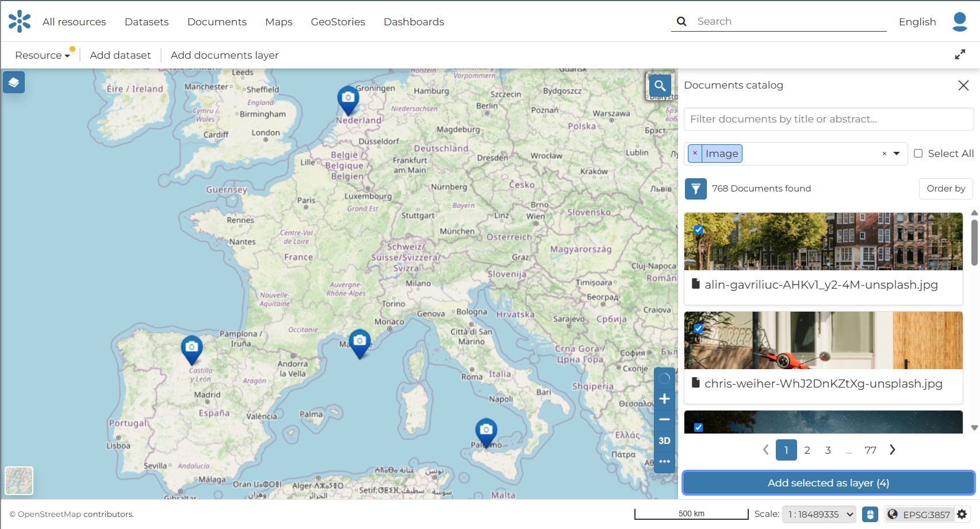Uncheck the night sky image checkbox
980x529 pixels.
click(698, 427)
